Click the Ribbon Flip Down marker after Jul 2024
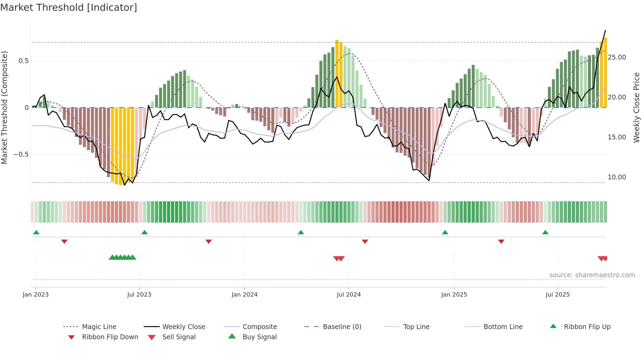This screenshot has width=644, height=362. [365, 242]
